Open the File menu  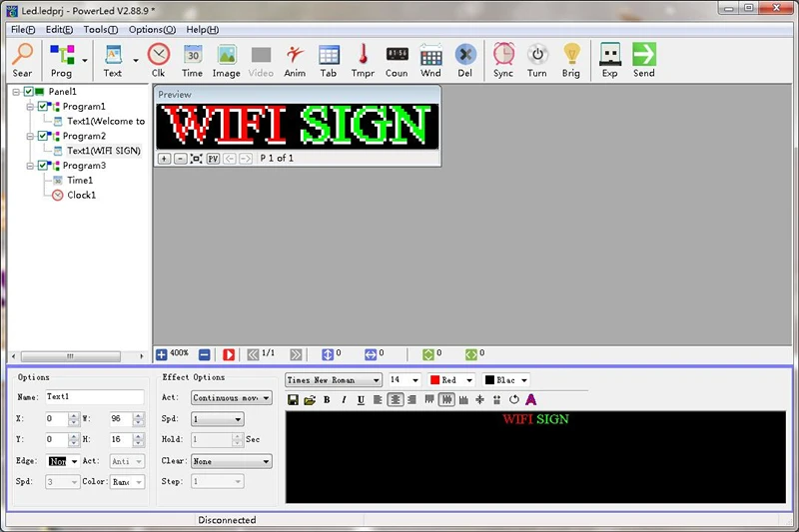click(x=23, y=30)
